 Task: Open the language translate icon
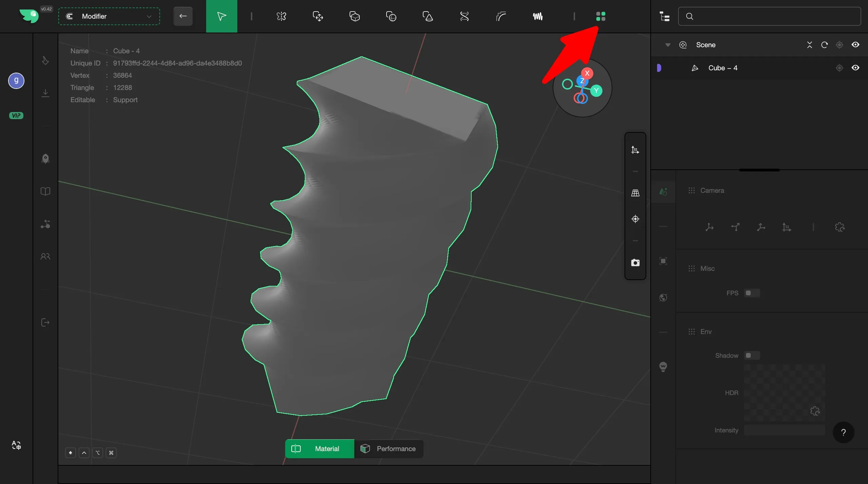click(x=16, y=445)
